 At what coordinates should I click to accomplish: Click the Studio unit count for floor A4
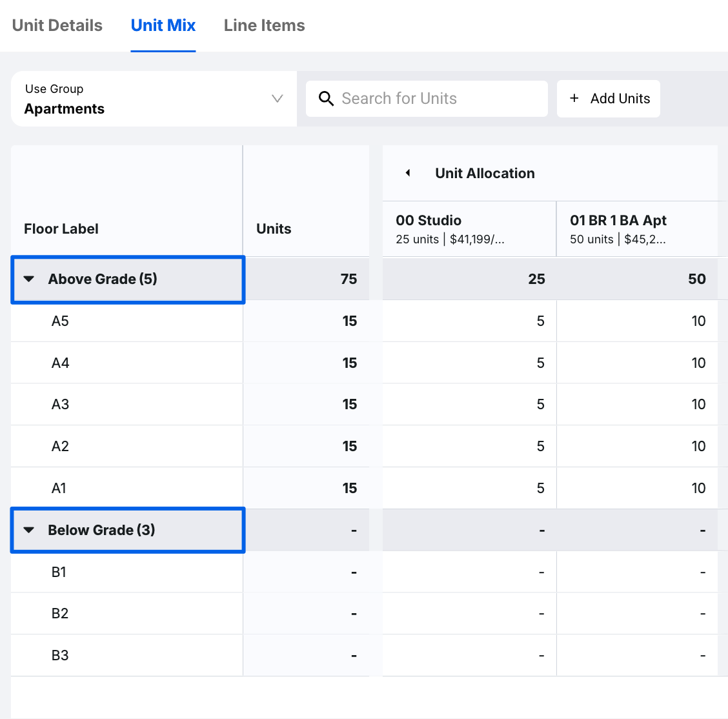coord(540,363)
